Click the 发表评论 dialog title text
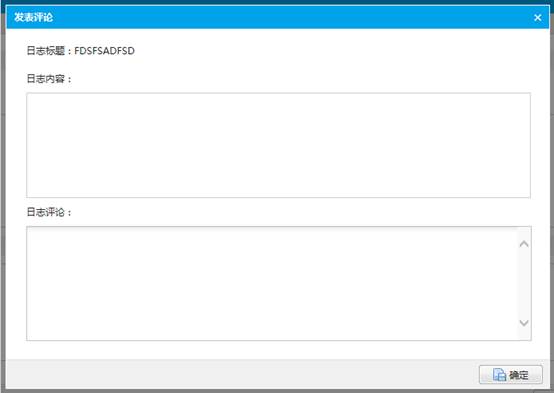The height and width of the screenshot is (393, 554). point(34,17)
